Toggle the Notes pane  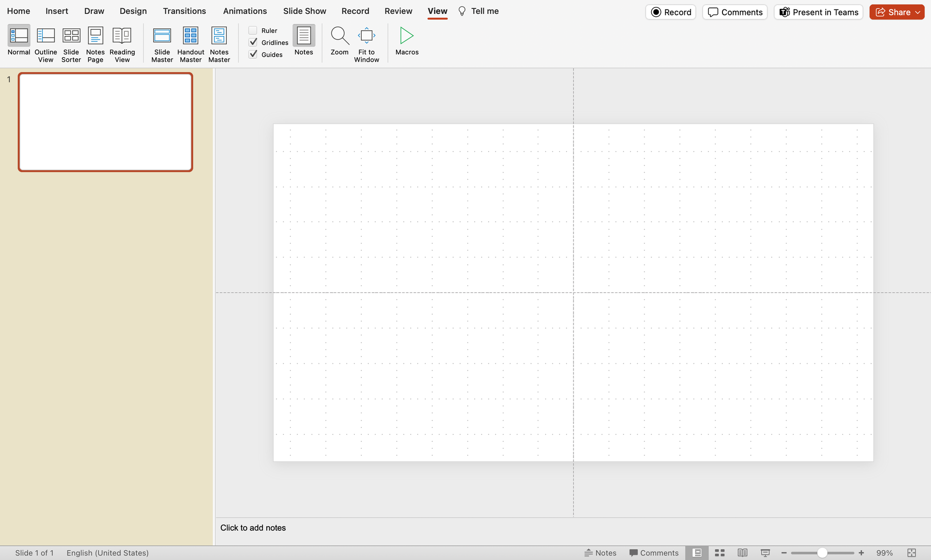coord(304,41)
